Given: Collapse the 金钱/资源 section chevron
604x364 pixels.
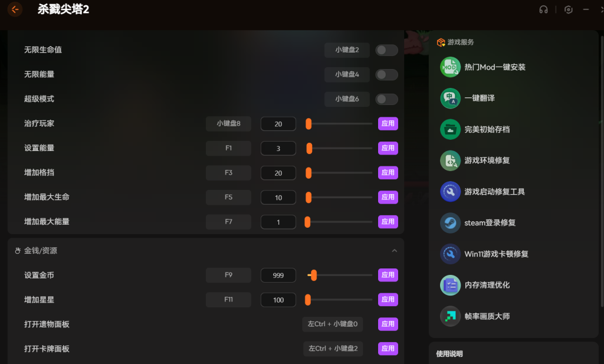Looking at the screenshot, I should (x=394, y=251).
